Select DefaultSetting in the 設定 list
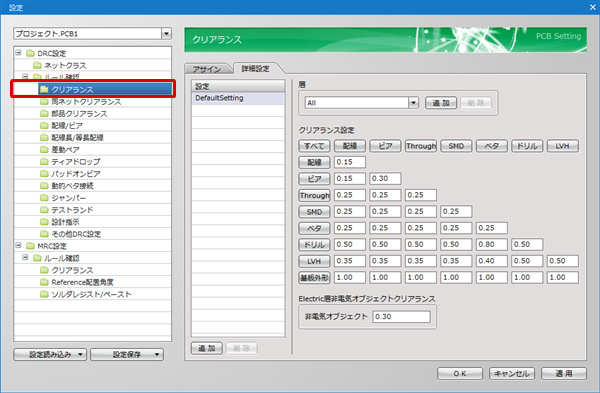The width and height of the screenshot is (600, 393). click(238, 98)
